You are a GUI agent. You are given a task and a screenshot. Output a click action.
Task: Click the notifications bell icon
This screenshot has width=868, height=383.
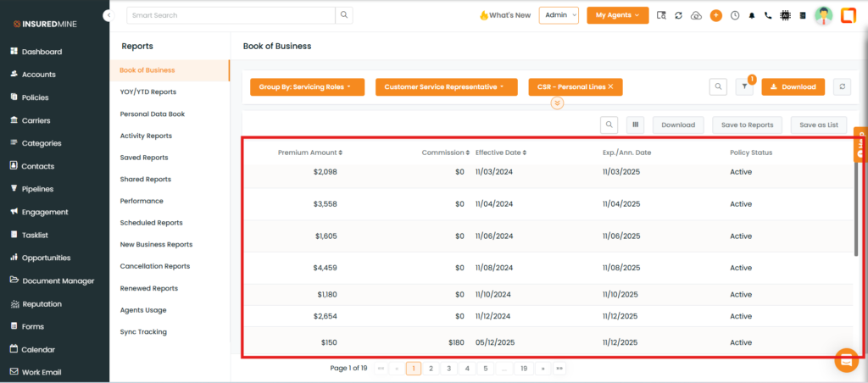(751, 15)
